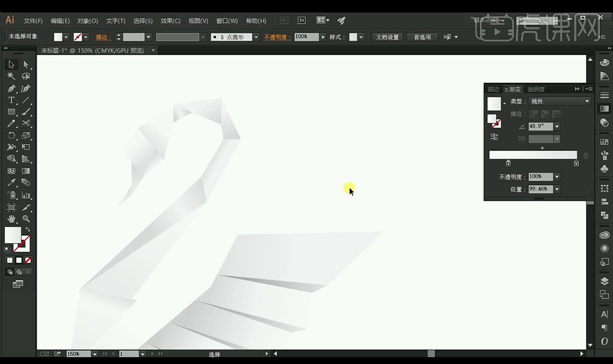Reset default fill and stroke
613x364 pixels.
[7, 249]
